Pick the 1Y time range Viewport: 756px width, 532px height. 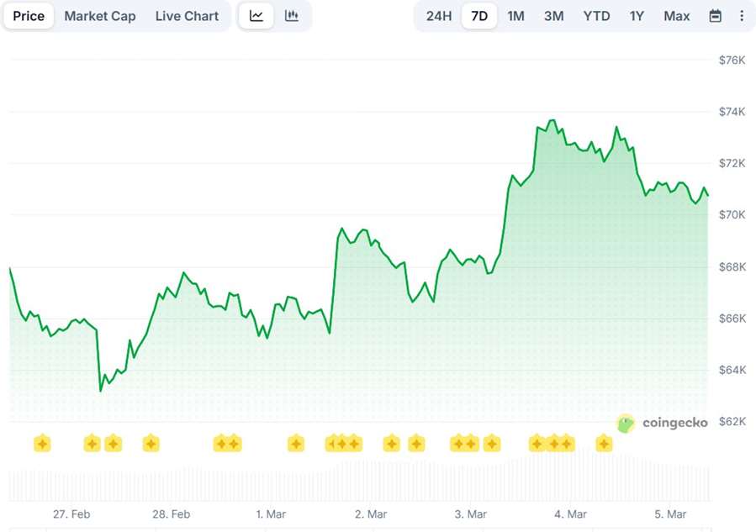tap(637, 16)
